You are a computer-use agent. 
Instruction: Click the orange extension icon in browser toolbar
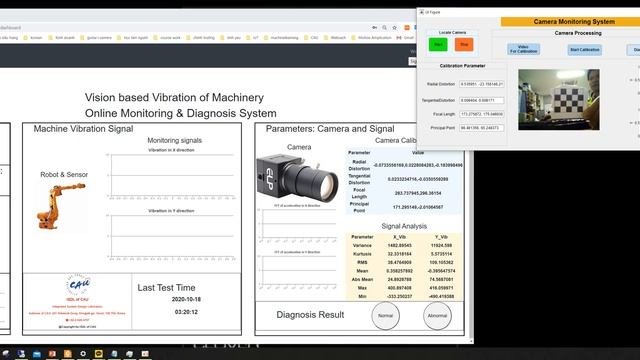pyautogui.click(x=407, y=28)
